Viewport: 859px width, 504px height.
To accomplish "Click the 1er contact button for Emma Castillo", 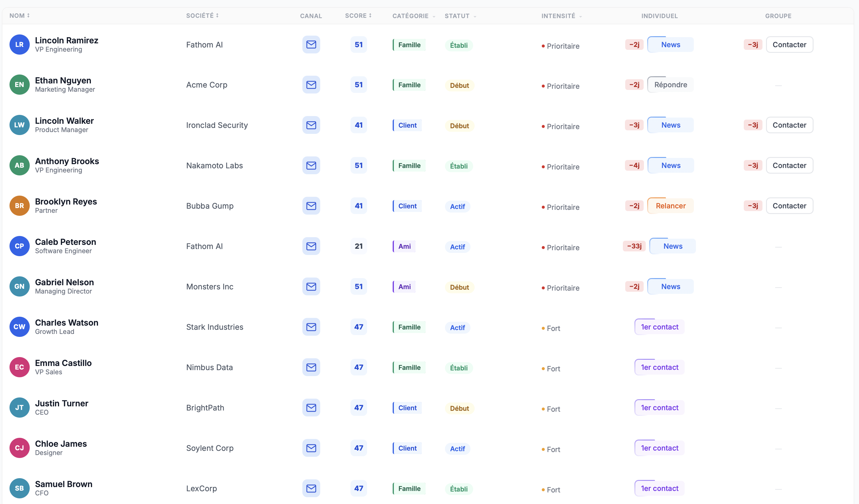I will 659,367.
